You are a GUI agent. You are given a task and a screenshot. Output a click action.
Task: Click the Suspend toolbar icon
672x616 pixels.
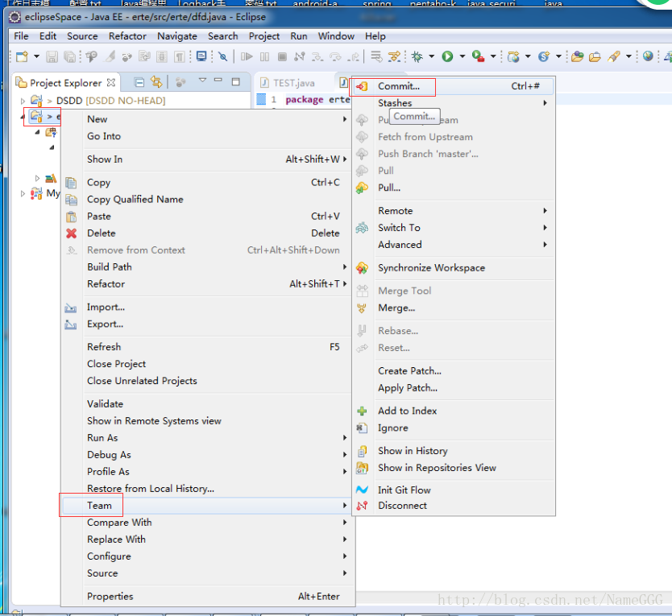pos(264,56)
